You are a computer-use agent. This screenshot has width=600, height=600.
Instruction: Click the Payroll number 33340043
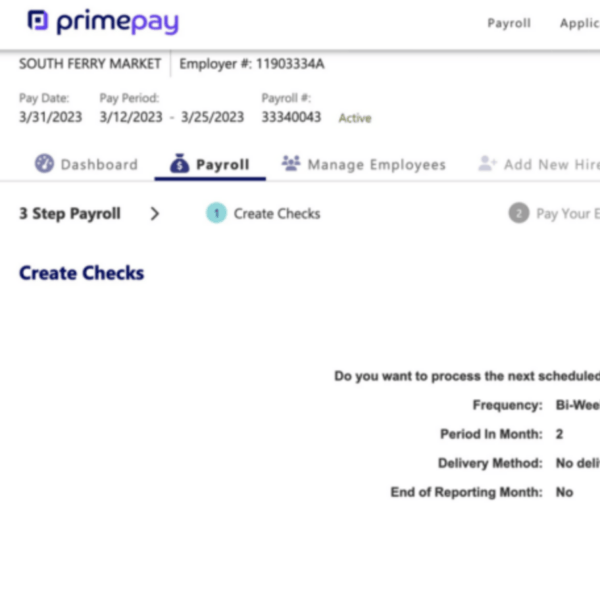pyautogui.click(x=291, y=117)
